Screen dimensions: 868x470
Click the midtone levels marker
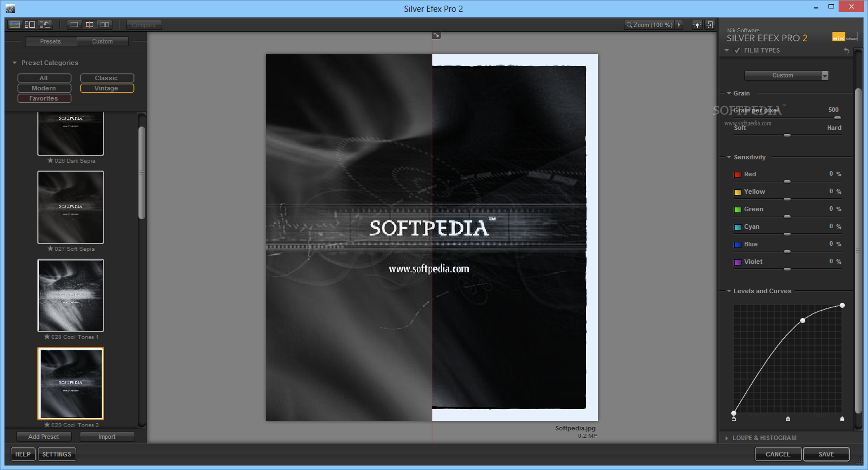click(x=788, y=419)
